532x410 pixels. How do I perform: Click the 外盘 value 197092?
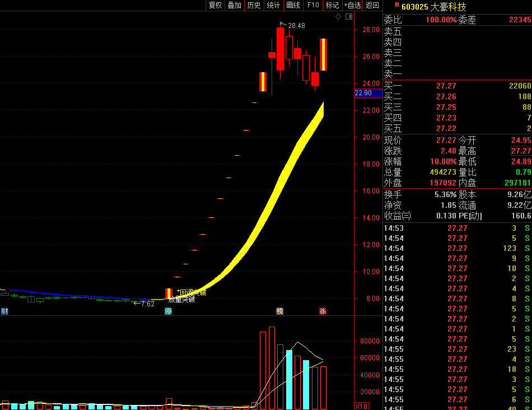[443, 183]
